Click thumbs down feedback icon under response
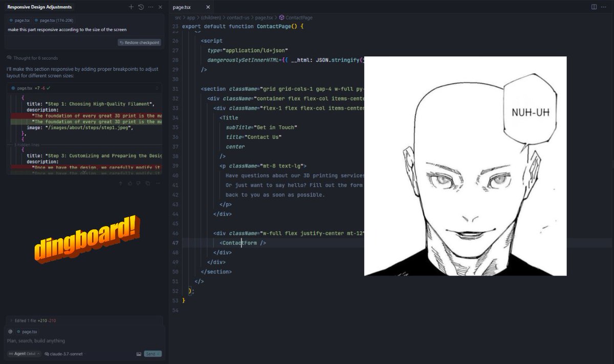The width and height of the screenshot is (614, 364). tap(138, 183)
